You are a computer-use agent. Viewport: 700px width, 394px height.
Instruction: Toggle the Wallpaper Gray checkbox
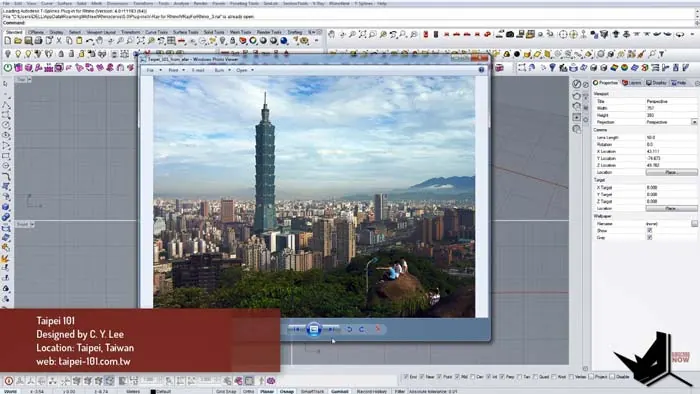click(650, 237)
